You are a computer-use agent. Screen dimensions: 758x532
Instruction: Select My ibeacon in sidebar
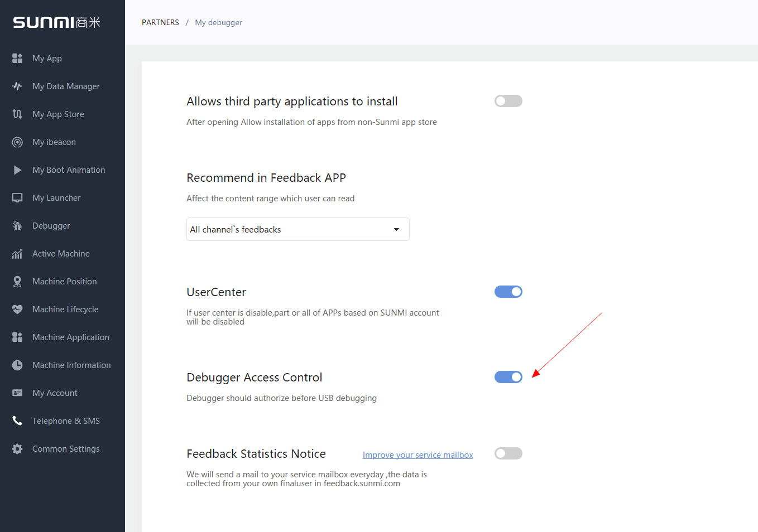click(x=54, y=142)
